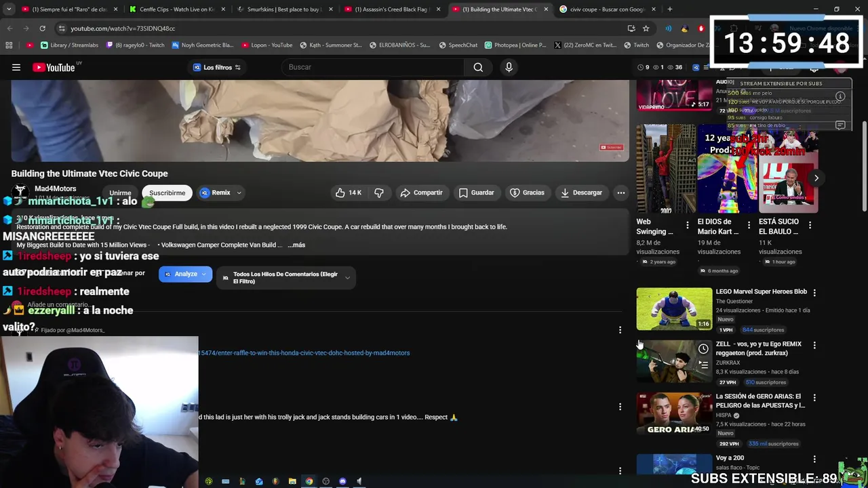This screenshot has width=868, height=488.
Task: Expand description with ...más
Action: [x=296, y=245]
